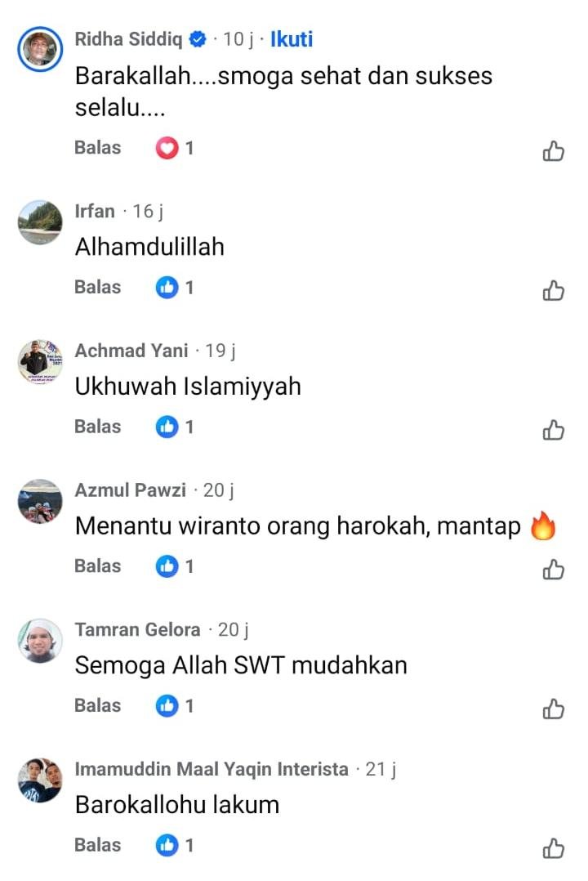Viewport: 588px width, 881px height.
Task: Open Tamran Gelora's avatar picture
Action: pyautogui.click(x=40, y=641)
